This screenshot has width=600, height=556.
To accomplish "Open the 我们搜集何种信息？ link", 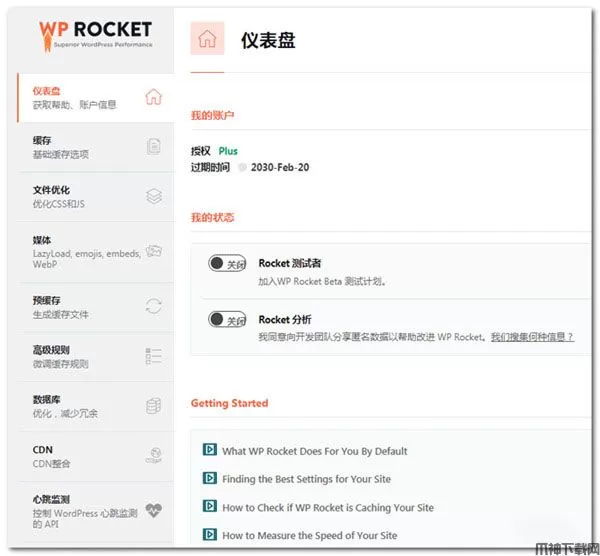I will [532, 337].
